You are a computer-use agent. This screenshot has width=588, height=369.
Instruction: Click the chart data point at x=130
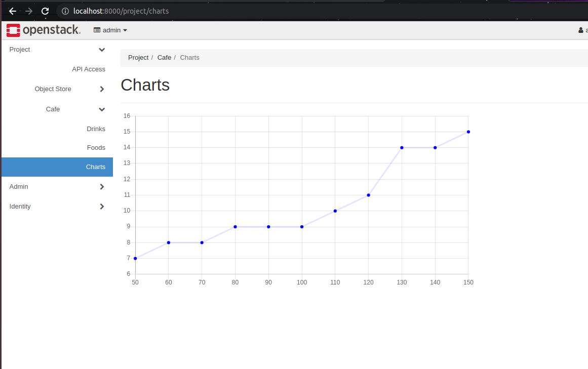tap(402, 148)
